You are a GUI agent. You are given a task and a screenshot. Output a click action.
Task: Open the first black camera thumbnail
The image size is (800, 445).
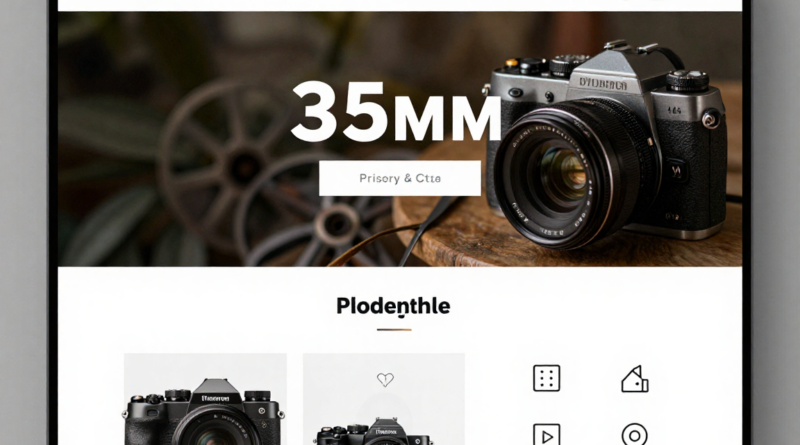[205, 399]
